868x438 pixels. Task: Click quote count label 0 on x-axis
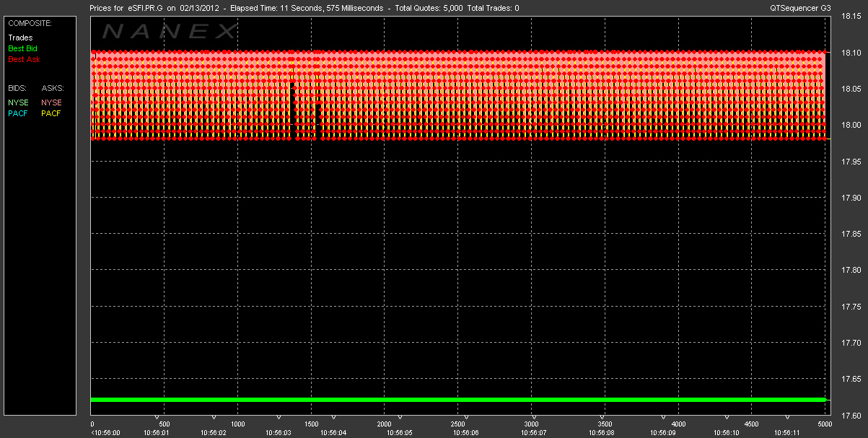coord(92,424)
